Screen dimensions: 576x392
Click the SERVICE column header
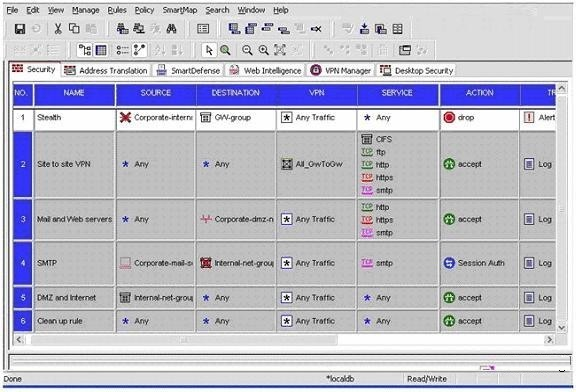pos(397,94)
